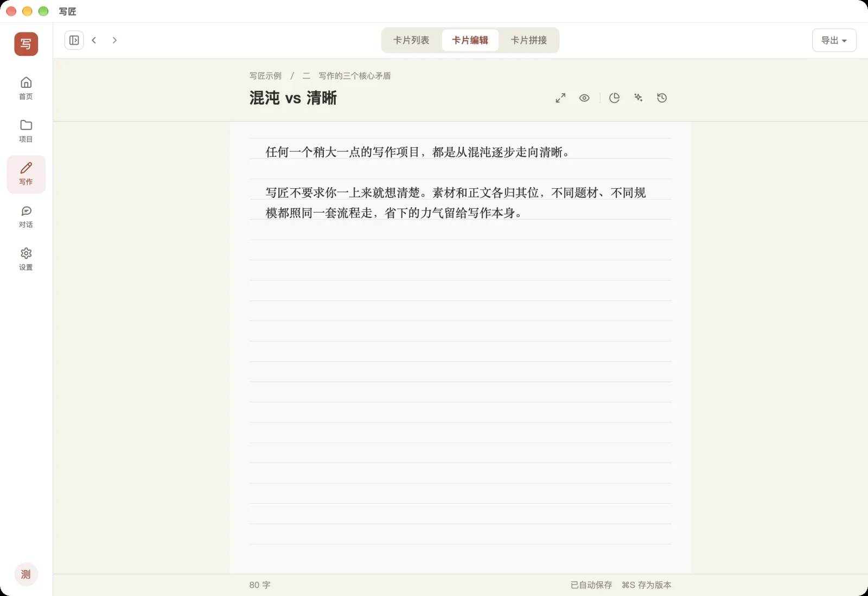Click 写匠示例 breadcrumb link

coord(265,76)
